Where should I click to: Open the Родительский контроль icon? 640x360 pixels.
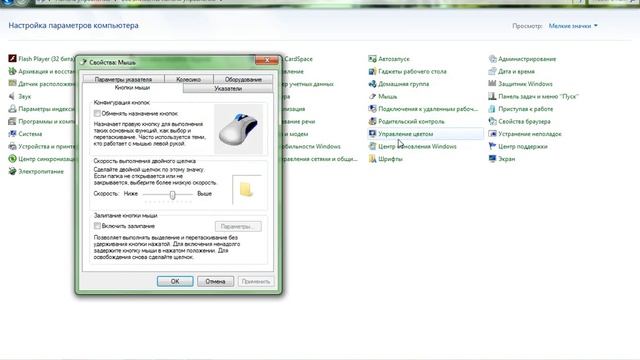(372, 121)
